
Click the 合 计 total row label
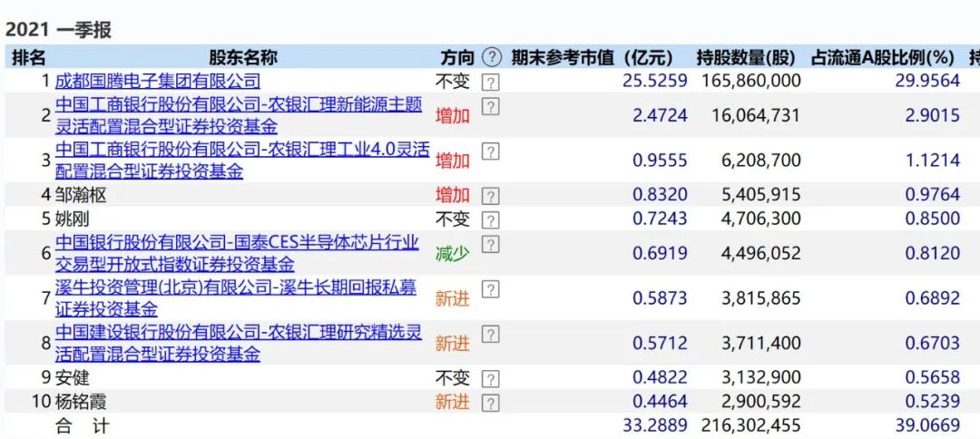(x=82, y=426)
